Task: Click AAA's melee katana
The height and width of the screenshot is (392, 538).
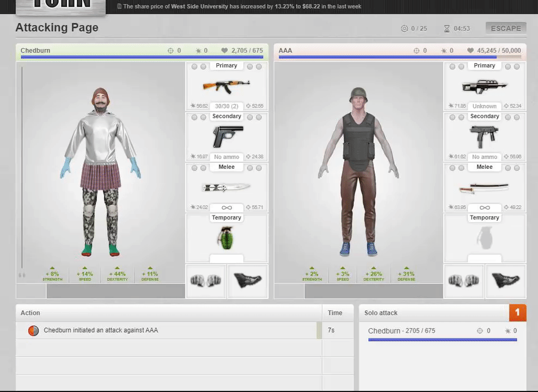Action: [484, 188]
